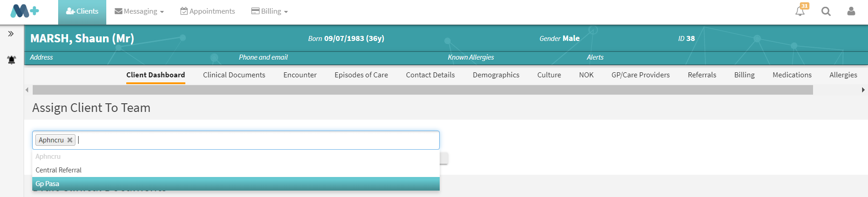Open the Billing dropdown in the top navigation

[269, 11]
